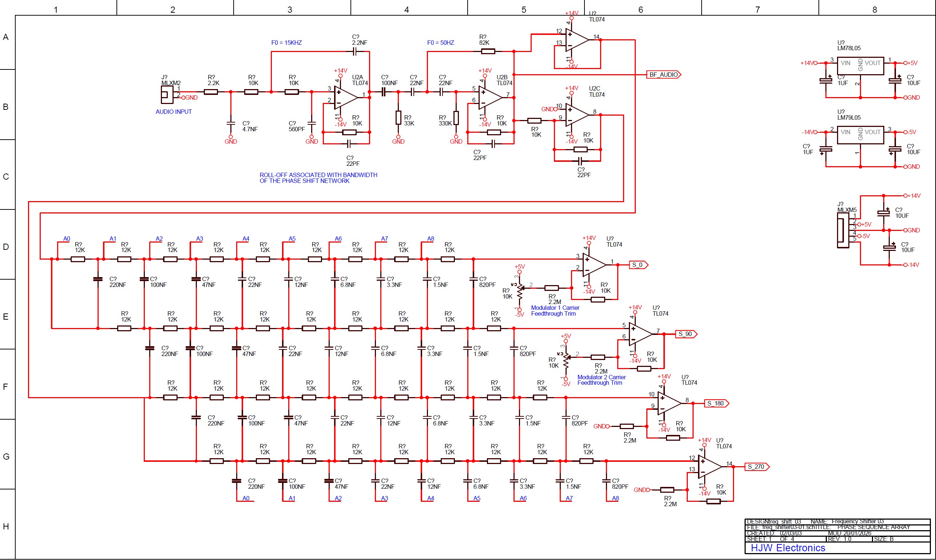The width and height of the screenshot is (936, 560).
Task: Select the +14V power flag above U2B
Action: pyautogui.click(x=485, y=74)
